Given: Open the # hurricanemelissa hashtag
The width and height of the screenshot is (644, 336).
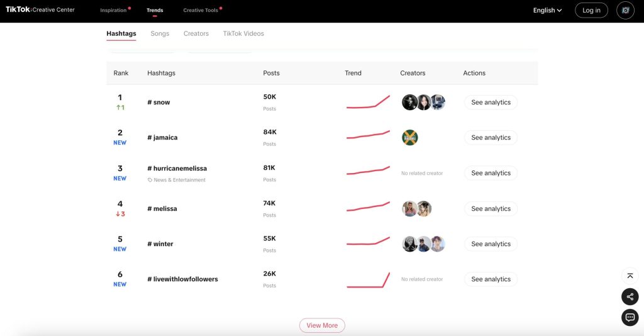Looking at the screenshot, I should coord(177,169).
